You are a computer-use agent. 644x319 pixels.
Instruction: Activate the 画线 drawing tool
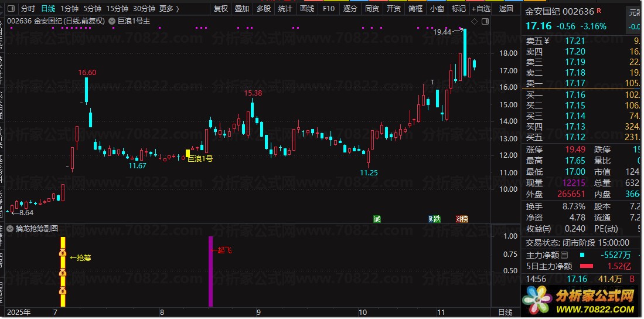point(307,9)
